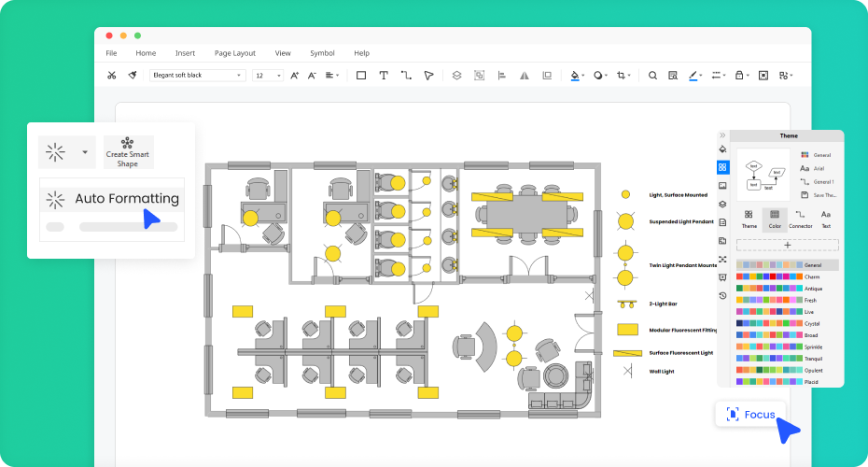
Task: Click the crop tool icon
Action: [622, 76]
